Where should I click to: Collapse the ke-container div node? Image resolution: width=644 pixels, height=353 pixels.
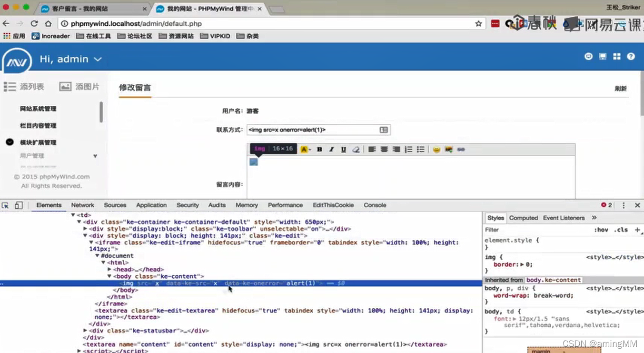79,222
